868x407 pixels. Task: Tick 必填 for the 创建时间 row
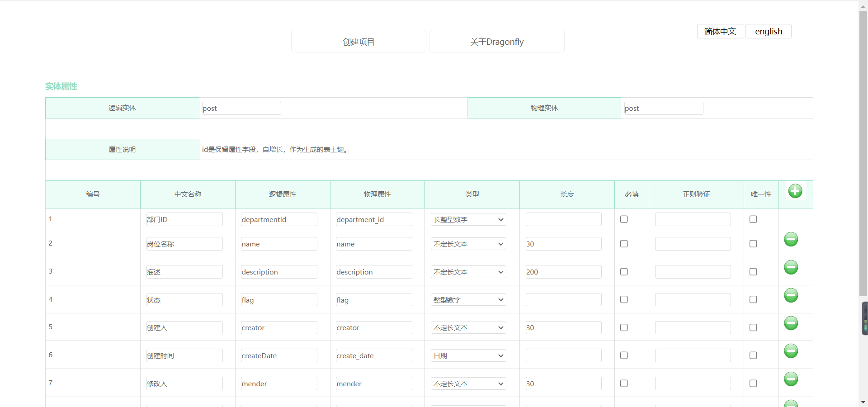click(624, 355)
